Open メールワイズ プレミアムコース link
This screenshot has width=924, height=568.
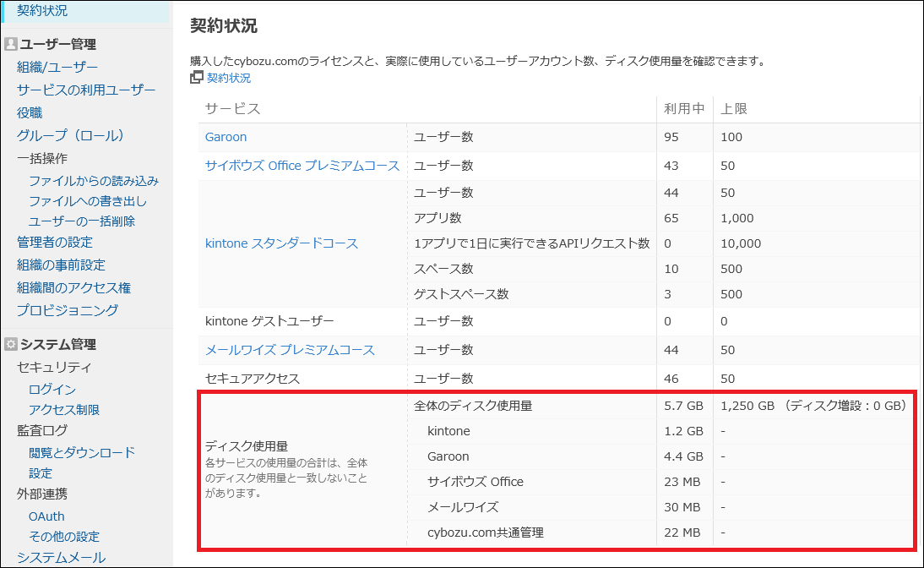(x=290, y=350)
